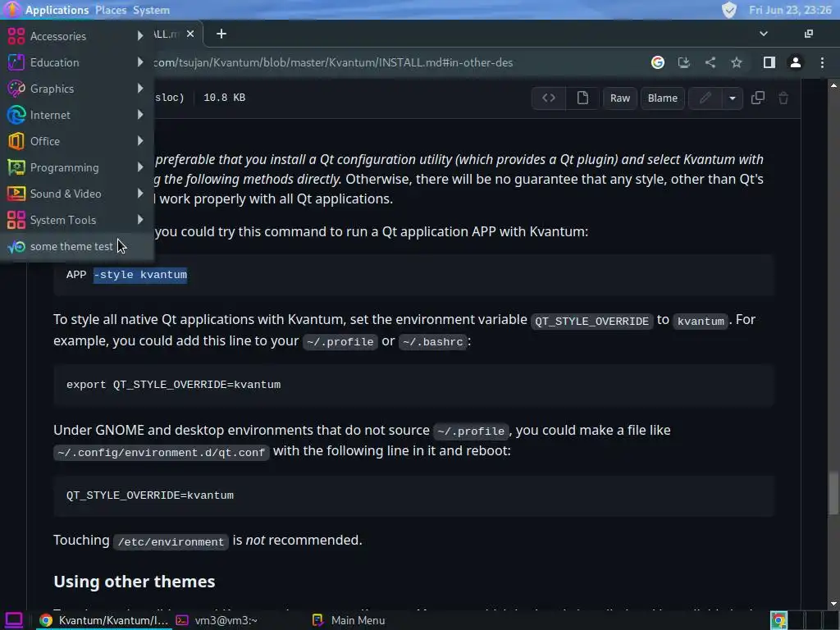Click the Google icon in address bar
The image size is (840, 630).
tap(658, 62)
